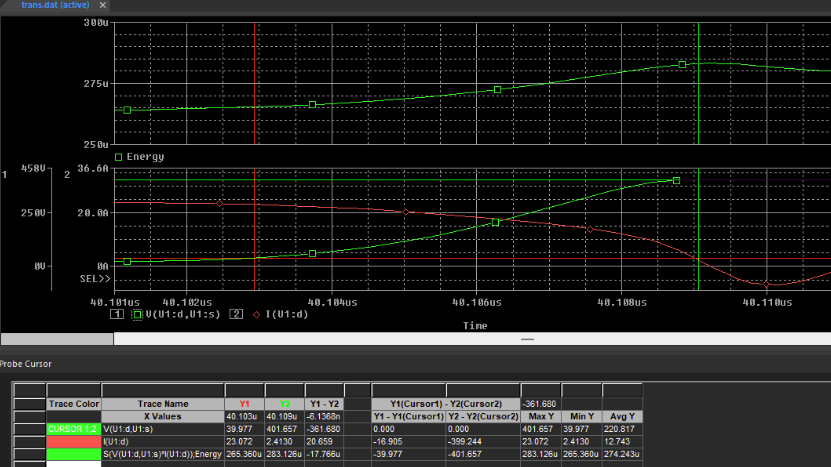
Task: Click the Energy trace name label
Action: click(145, 157)
